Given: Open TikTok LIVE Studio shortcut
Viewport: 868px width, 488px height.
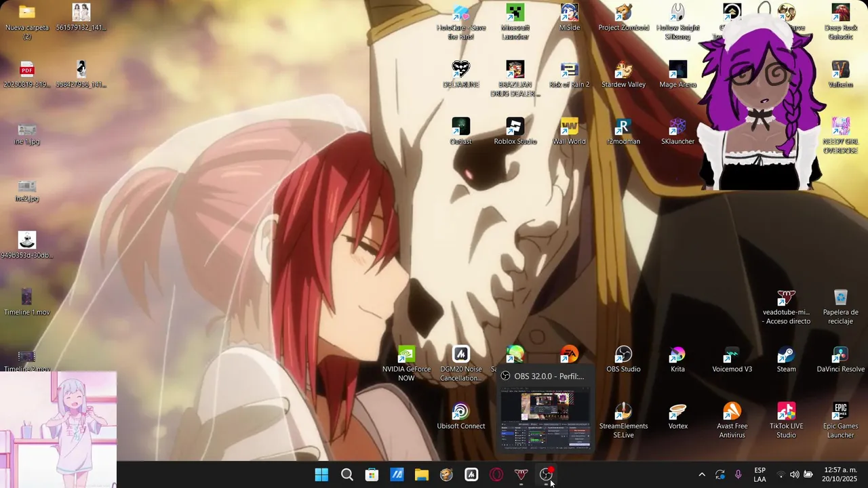Looking at the screenshot, I should pos(786,421).
